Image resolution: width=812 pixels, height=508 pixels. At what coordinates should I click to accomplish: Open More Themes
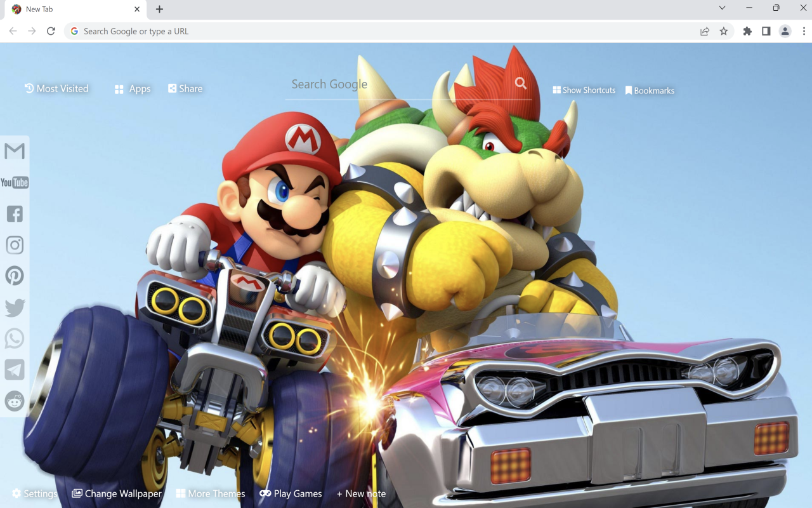[x=211, y=493]
